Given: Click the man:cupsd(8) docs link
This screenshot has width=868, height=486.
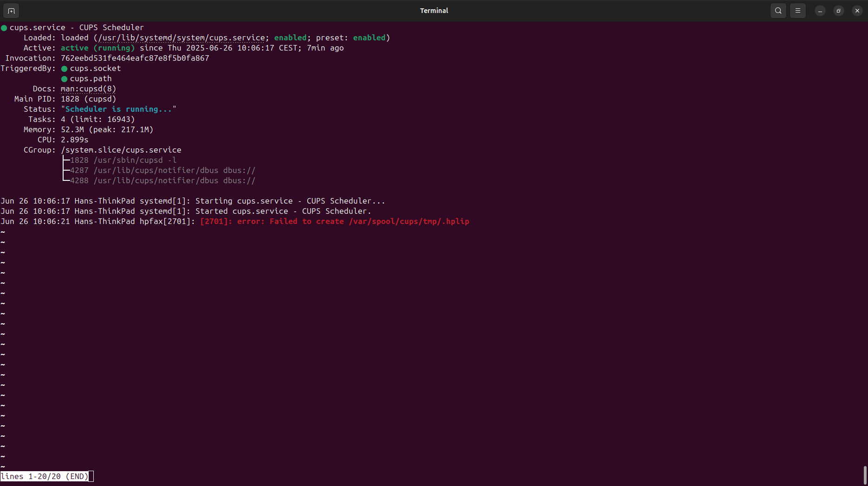Looking at the screenshot, I should point(89,89).
